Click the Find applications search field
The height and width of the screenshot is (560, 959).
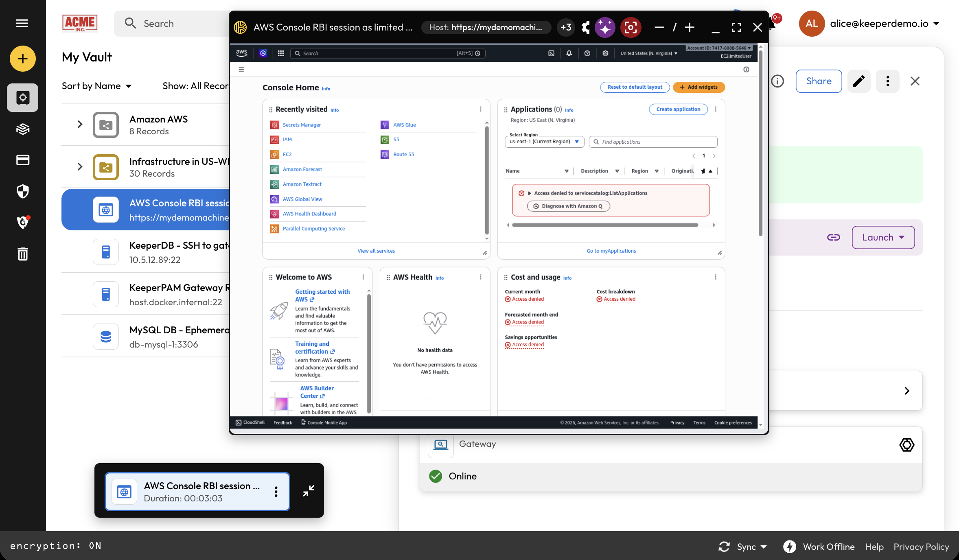pos(653,142)
